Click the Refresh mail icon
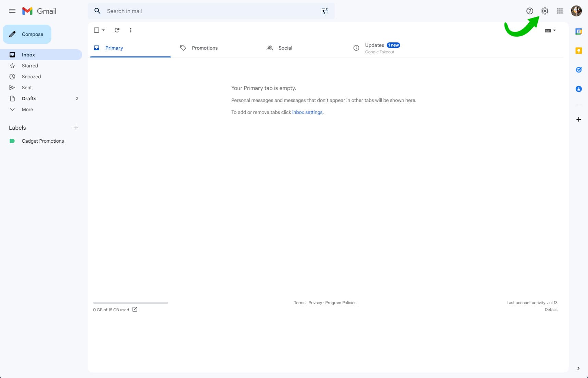Screen dimensions: 588x378 (x=117, y=30)
